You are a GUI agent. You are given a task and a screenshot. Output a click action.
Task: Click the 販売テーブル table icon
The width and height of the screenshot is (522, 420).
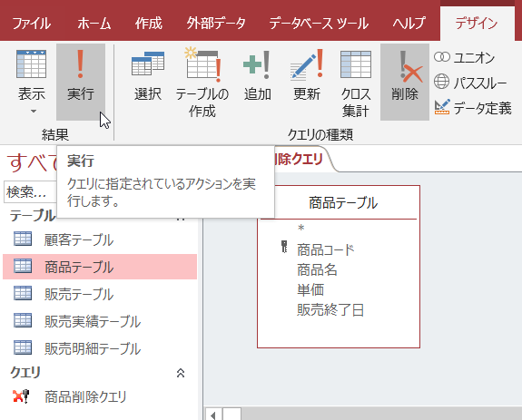pyautogui.click(x=23, y=293)
